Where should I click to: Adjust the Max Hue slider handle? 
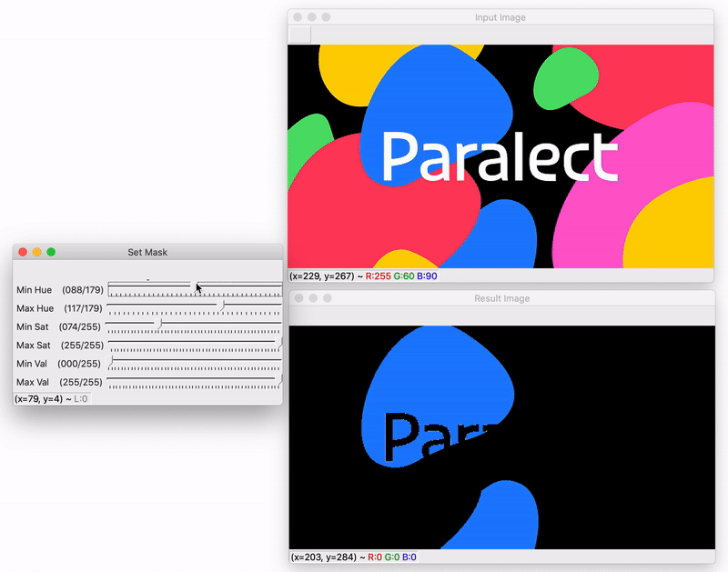[222, 305]
